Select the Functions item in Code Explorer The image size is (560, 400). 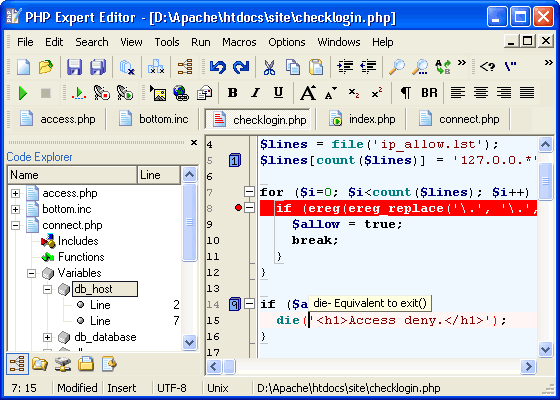click(81, 257)
